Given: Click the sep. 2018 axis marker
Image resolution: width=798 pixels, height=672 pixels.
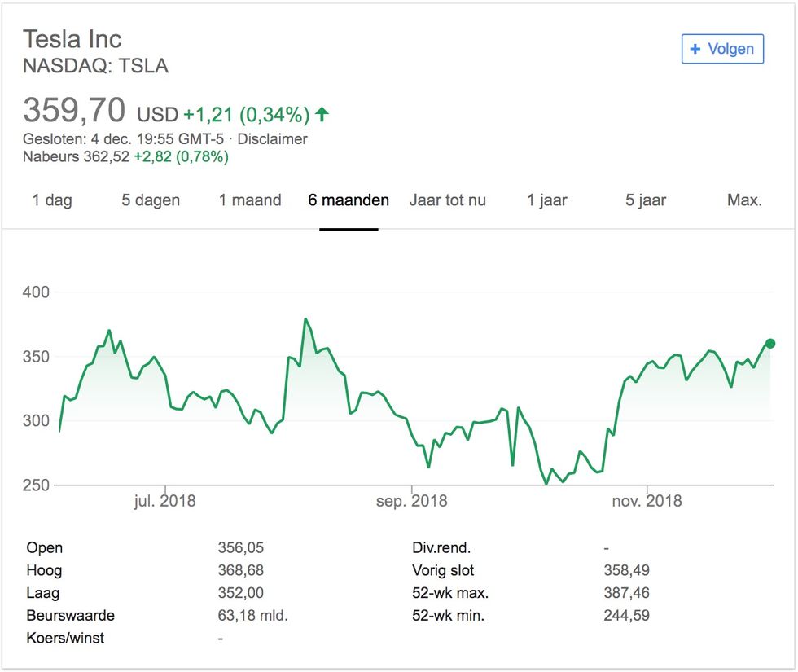Looking at the screenshot, I should click(412, 501).
